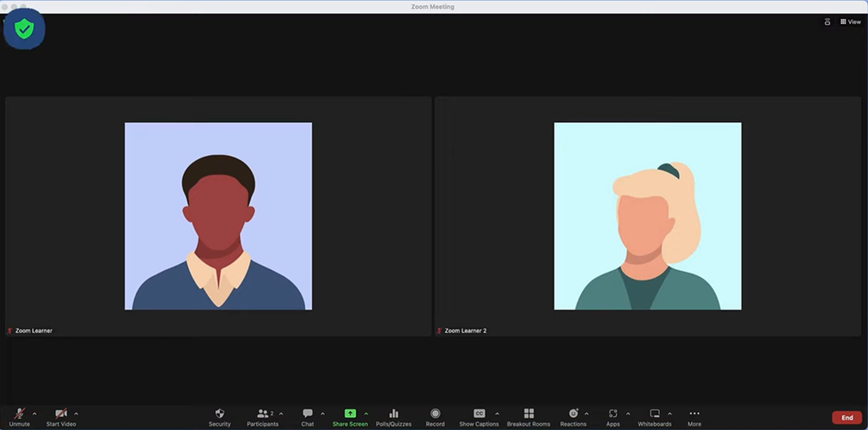Click the green Share Screen icon
Viewport: 868px width, 430px height.
[350, 414]
